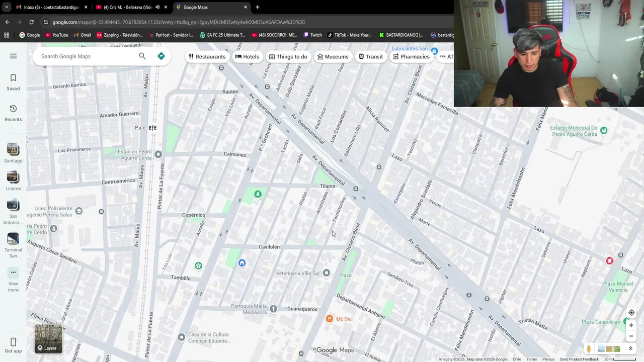Select the Pharmacies category chip
644x362 pixels.
411,56
